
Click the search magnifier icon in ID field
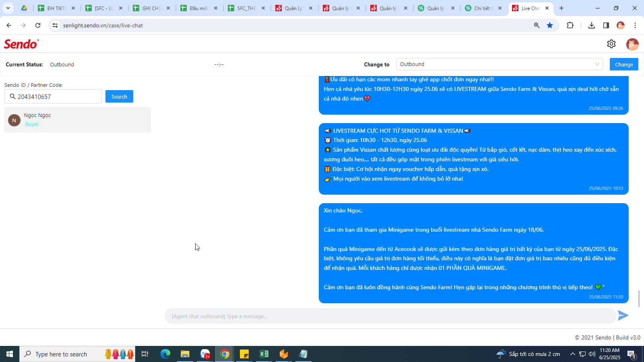pos(12,97)
